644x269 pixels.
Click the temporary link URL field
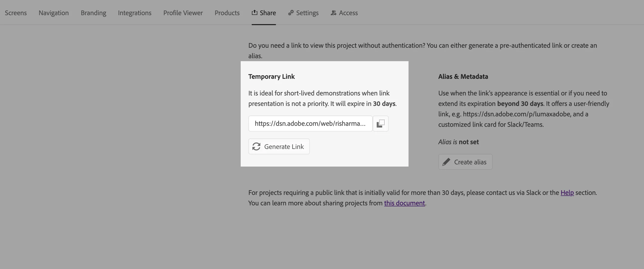point(311,124)
